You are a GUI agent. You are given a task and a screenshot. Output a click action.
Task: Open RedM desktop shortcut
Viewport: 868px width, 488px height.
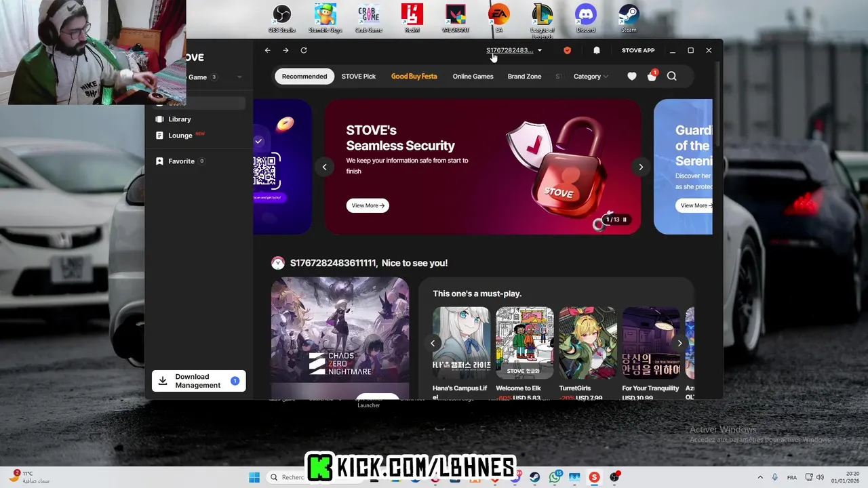412,18
